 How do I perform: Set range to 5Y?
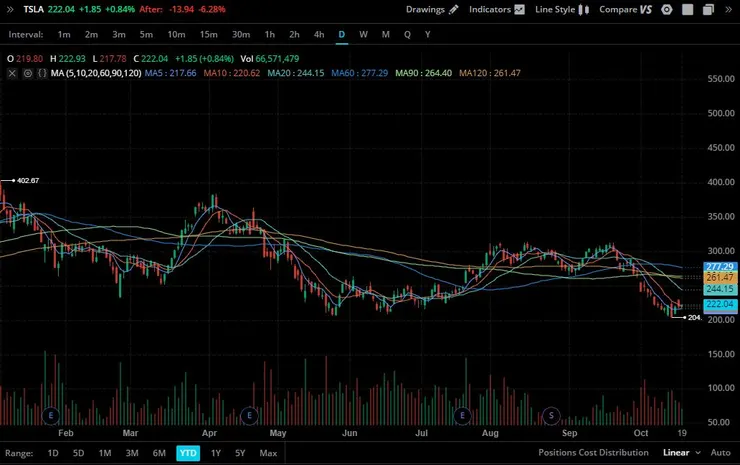pyautogui.click(x=240, y=453)
